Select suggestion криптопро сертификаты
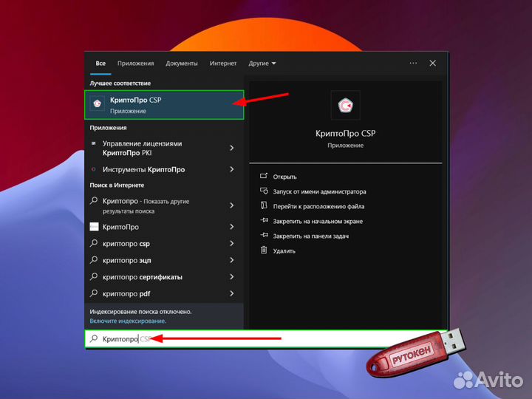The width and height of the screenshot is (532, 399). click(x=164, y=277)
